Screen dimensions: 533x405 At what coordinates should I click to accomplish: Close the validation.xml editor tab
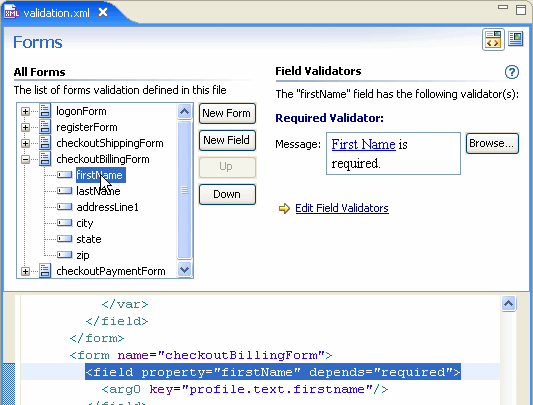click(x=103, y=13)
